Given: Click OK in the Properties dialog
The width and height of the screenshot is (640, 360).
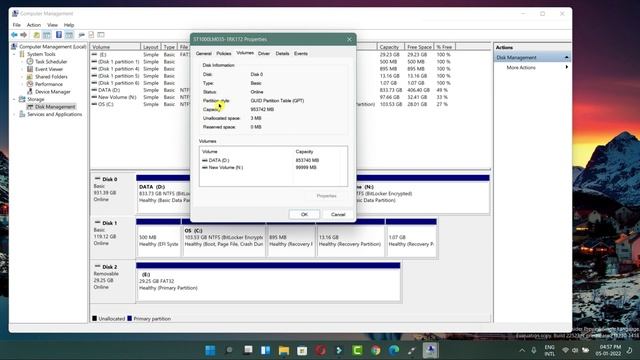Looking at the screenshot, I should point(304,215).
